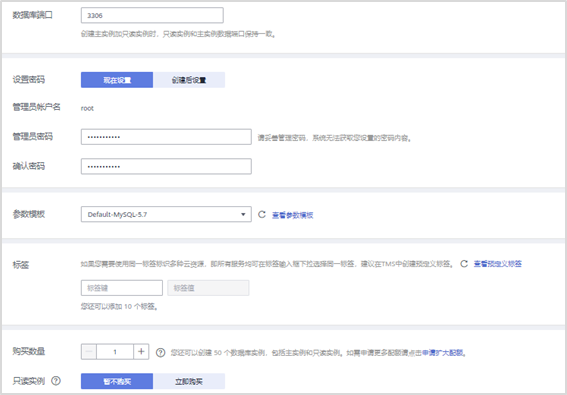Click dropdown arrow of parameter template
567x395 pixels.
point(243,215)
